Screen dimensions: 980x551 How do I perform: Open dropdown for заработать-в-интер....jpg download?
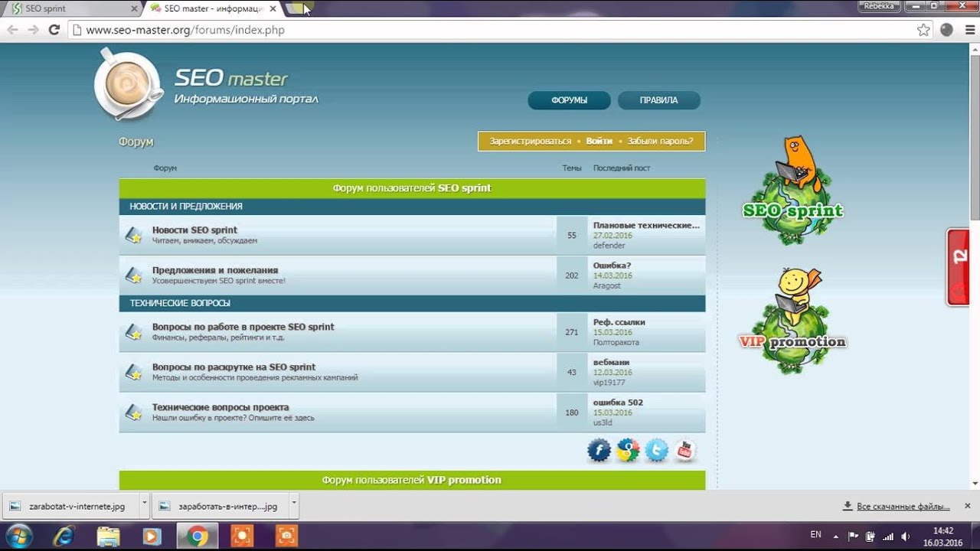[294, 506]
